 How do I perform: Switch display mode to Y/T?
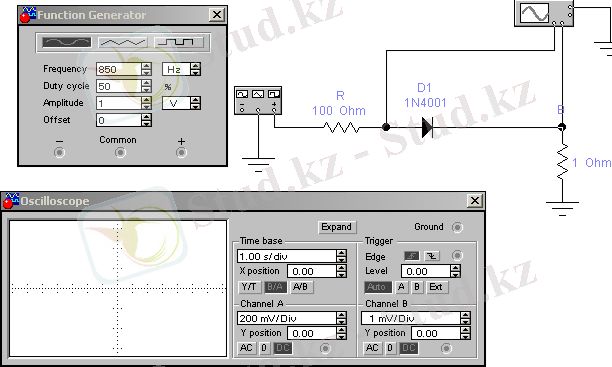point(249,287)
